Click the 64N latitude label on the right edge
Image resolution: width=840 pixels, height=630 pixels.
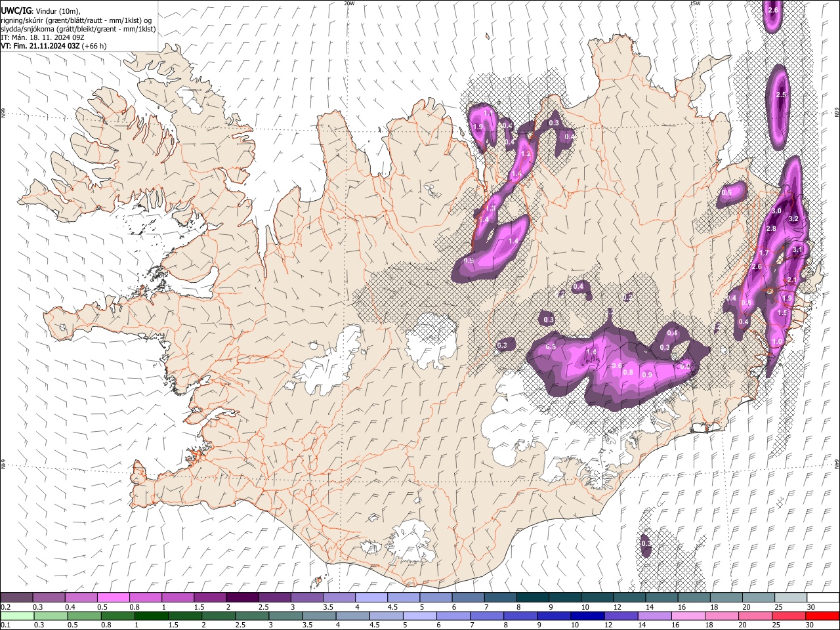pos(837,463)
